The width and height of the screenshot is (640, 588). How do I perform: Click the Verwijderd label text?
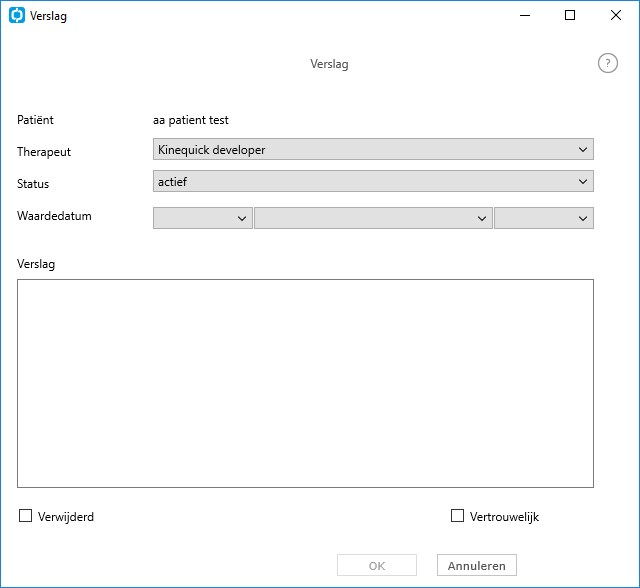click(66, 517)
